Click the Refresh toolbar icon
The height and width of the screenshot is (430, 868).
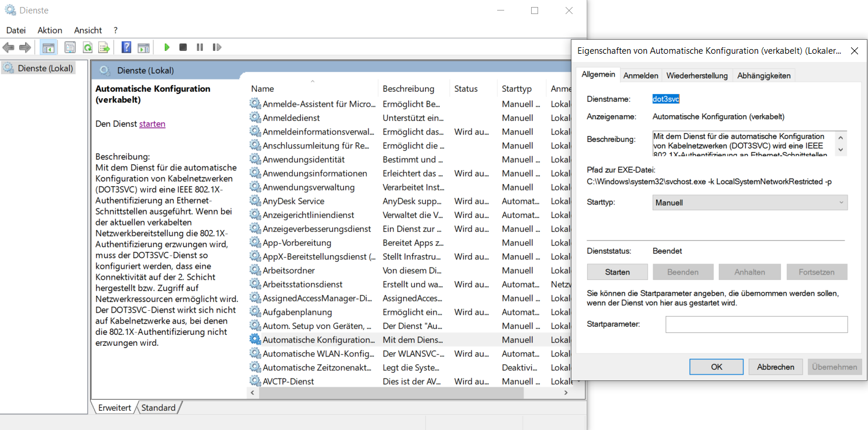click(x=87, y=47)
